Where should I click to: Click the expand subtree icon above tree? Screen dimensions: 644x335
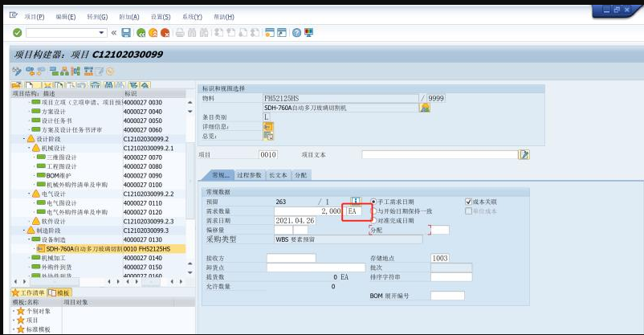[132, 85]
